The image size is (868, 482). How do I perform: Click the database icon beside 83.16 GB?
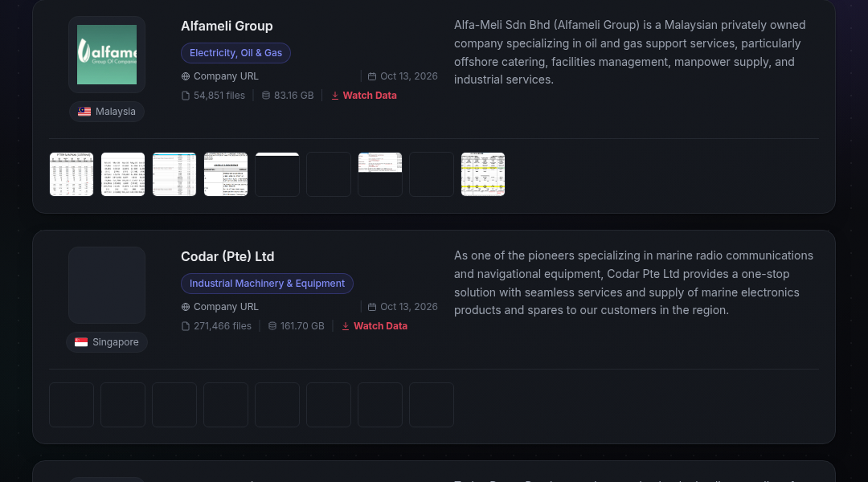(266, 96)
